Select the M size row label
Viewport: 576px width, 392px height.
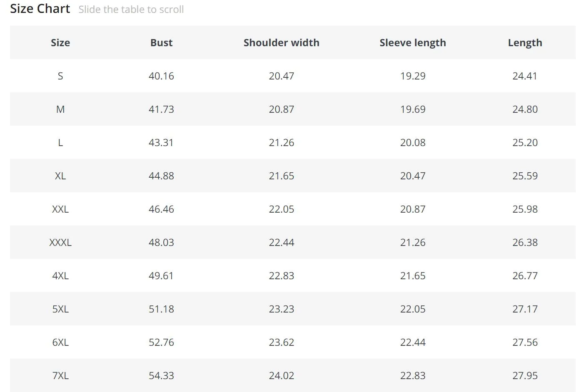[x=60, y=109]
